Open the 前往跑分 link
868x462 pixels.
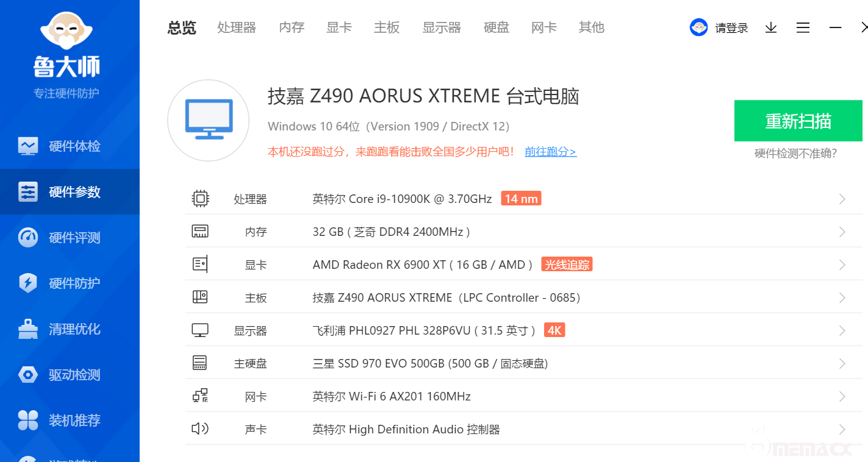click(x=550, y=151)
